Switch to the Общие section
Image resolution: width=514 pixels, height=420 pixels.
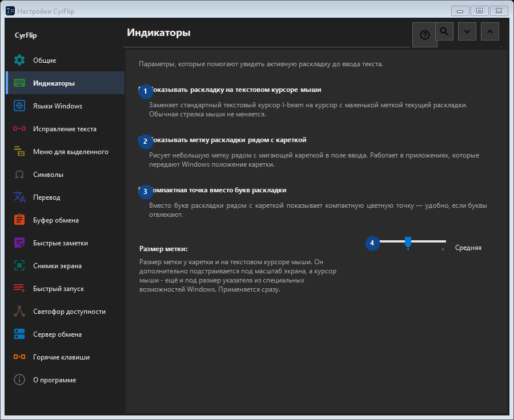(x=65, y=60)
